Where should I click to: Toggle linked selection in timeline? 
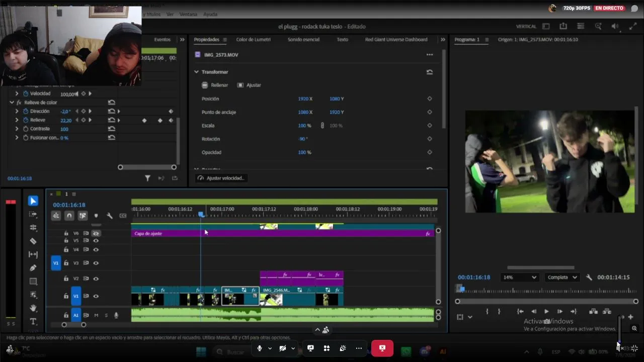tap(83, 216)
